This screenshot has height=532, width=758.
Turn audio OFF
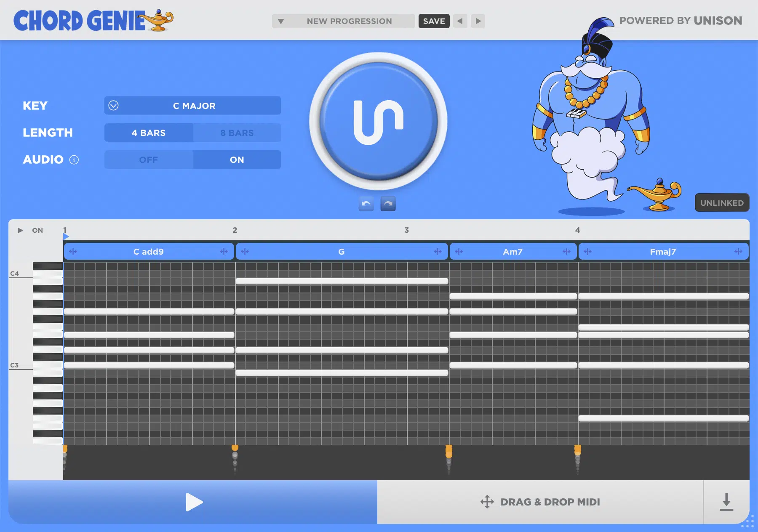[149, 160]
